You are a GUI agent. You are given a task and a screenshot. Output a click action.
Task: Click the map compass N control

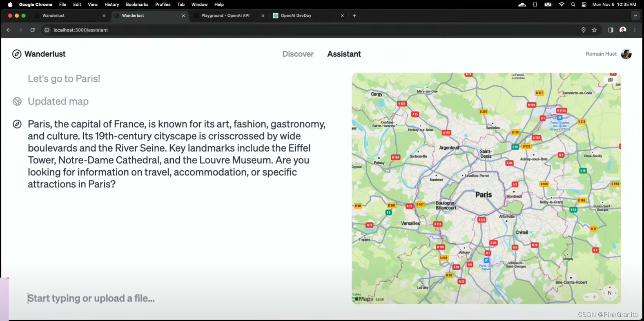[610, 293]
